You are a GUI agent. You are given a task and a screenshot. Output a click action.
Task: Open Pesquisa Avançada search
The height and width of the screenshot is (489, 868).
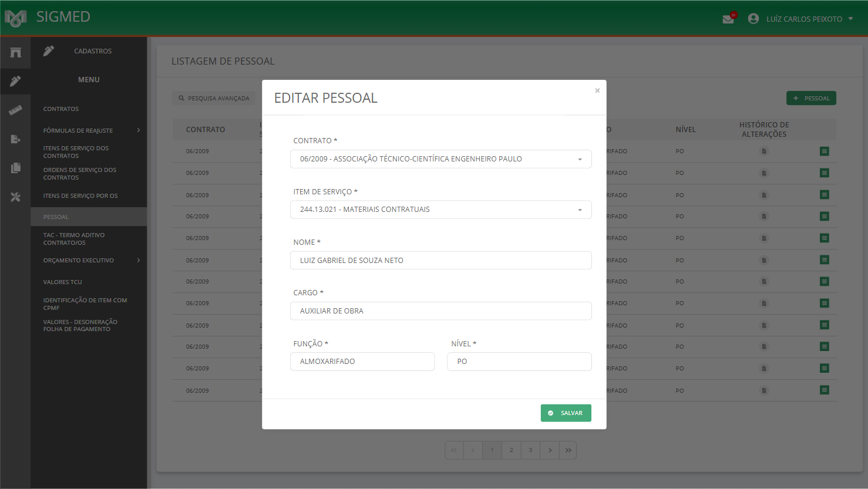(x=214, y=99)
